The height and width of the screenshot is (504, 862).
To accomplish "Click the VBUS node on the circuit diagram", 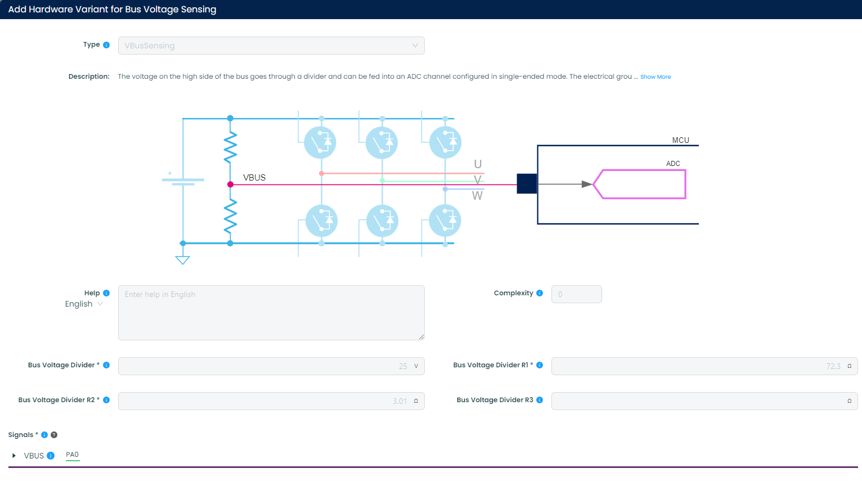I will (230, 184).
